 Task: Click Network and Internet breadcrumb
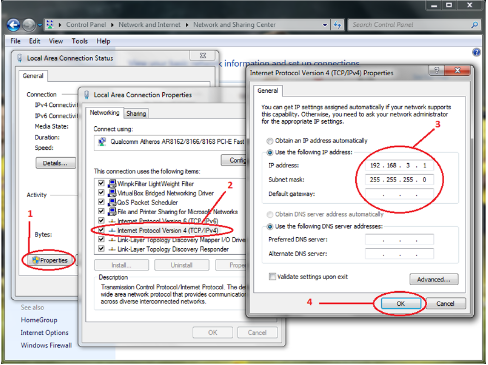pyautogui.click(x=149, y=25)
